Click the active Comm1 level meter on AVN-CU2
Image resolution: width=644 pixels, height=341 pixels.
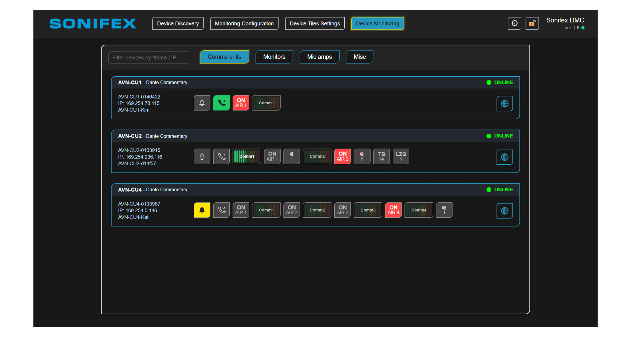tap(247, 156)
